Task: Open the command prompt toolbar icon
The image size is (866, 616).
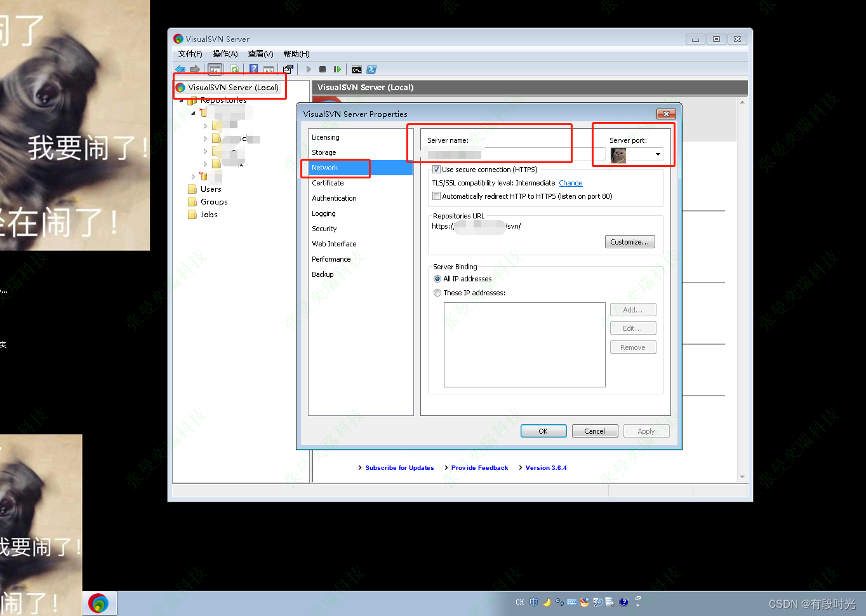Action: coord(357,69)
